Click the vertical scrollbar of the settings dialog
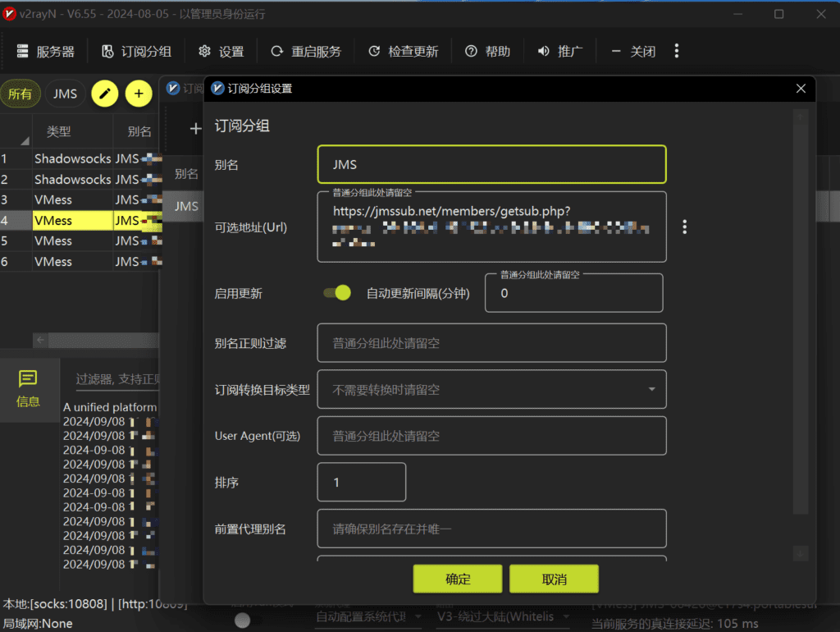 tap(801, 335)
